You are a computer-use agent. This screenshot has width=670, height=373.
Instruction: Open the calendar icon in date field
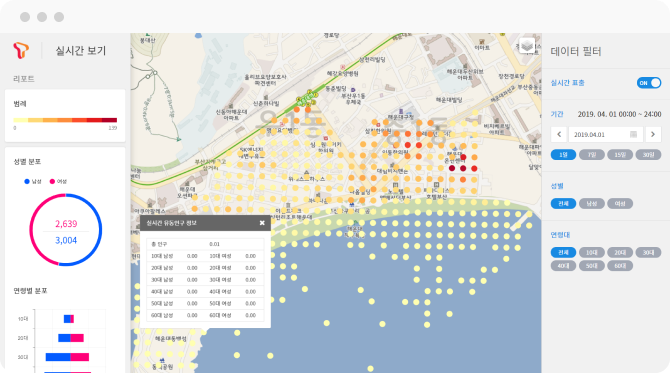coord(633,134)
